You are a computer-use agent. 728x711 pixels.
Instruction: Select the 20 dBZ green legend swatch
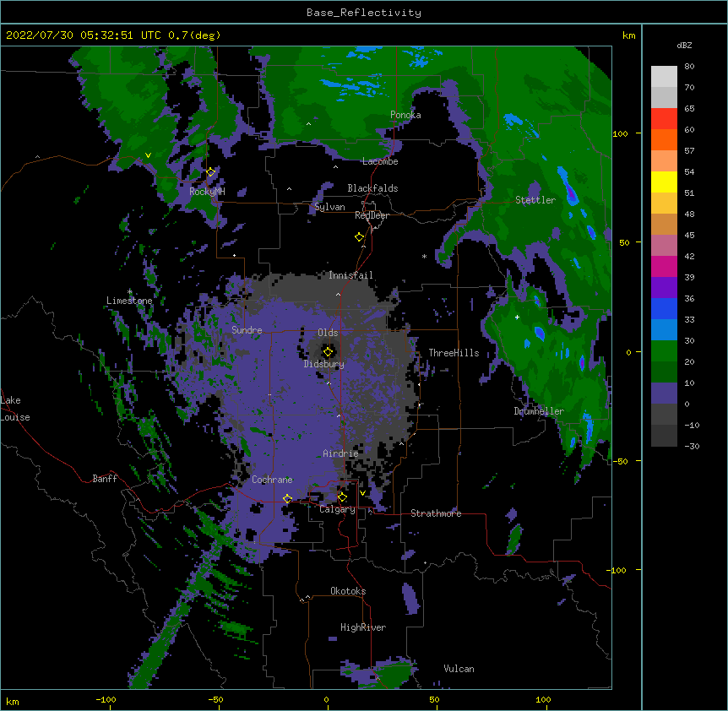tap(664, 351)
